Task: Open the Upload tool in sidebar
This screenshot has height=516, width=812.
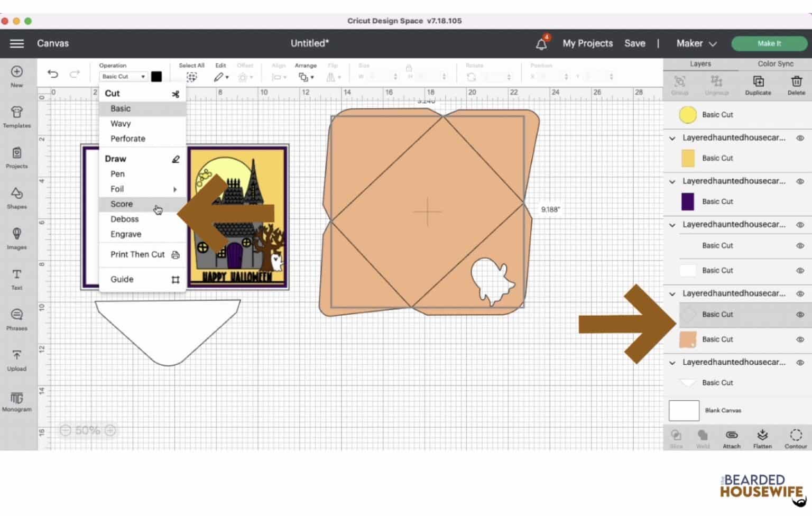Action: [16, 360]
